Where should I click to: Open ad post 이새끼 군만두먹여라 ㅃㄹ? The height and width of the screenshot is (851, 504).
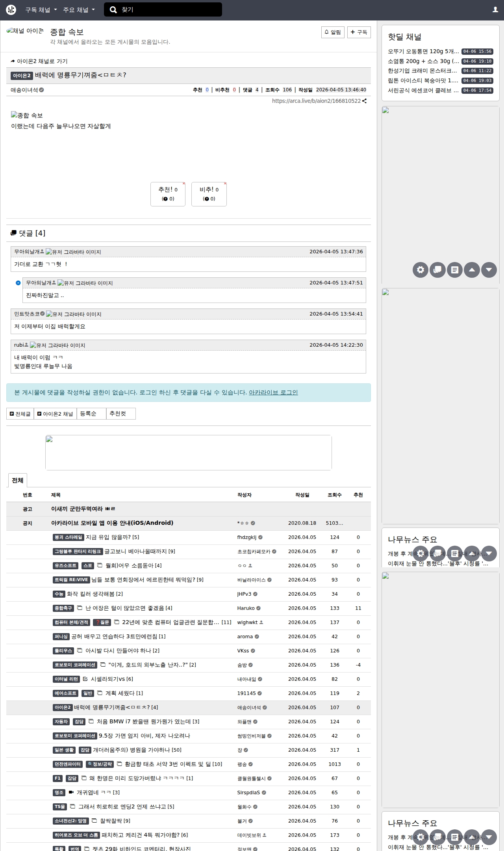click(x=83, y=509)
